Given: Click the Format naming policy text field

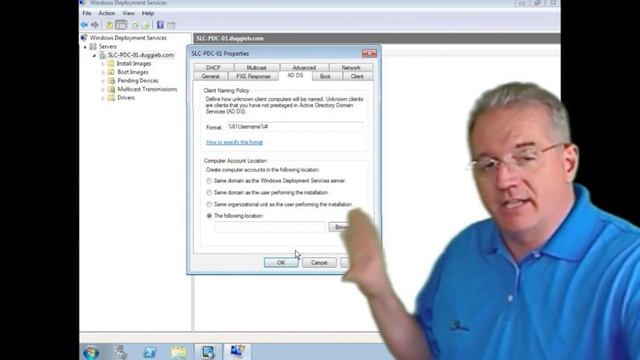Looking at the screenshot, I should click(295, 127).
